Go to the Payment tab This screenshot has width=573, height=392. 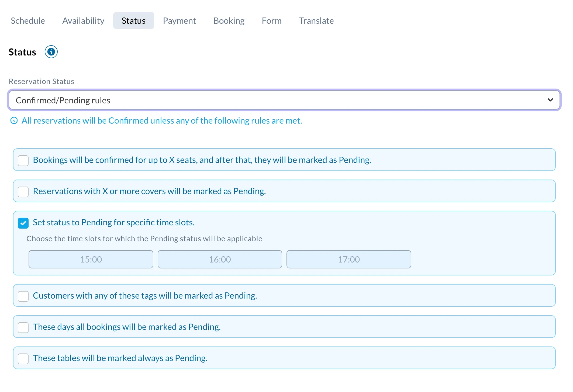pos(180,21)
